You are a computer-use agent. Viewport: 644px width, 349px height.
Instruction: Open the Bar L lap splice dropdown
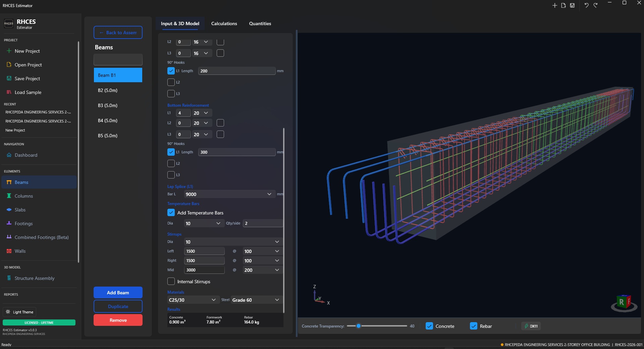[229, 194]
